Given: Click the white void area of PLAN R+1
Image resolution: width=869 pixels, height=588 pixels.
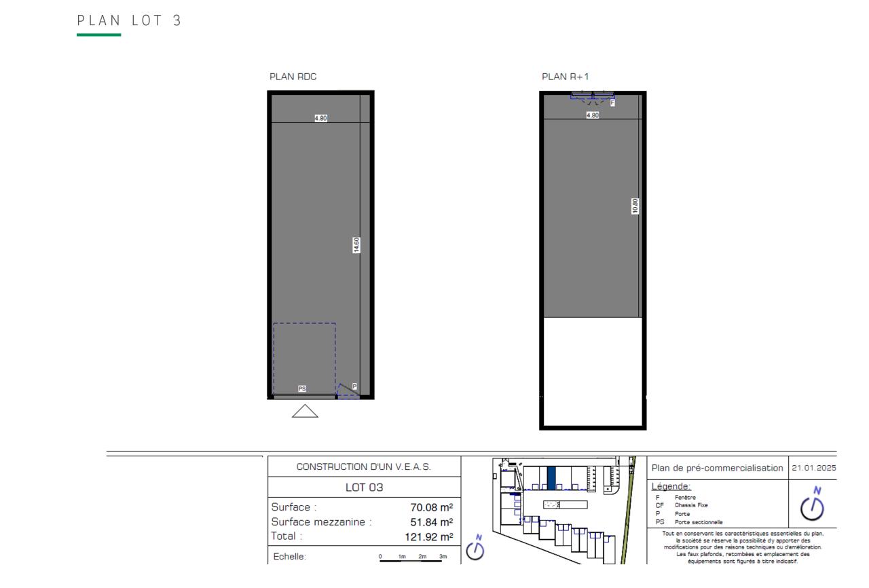Looking at the screenshot, I should click(x=592, y=371).
